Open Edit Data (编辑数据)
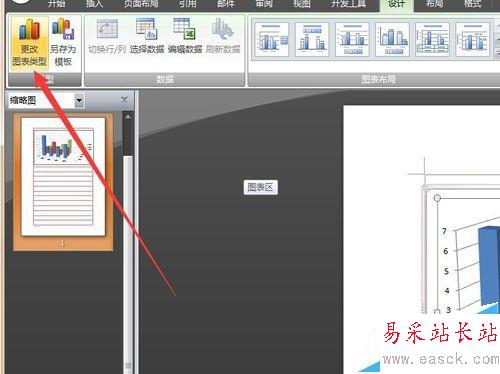The image size is (500, 374). click(185, 37)
